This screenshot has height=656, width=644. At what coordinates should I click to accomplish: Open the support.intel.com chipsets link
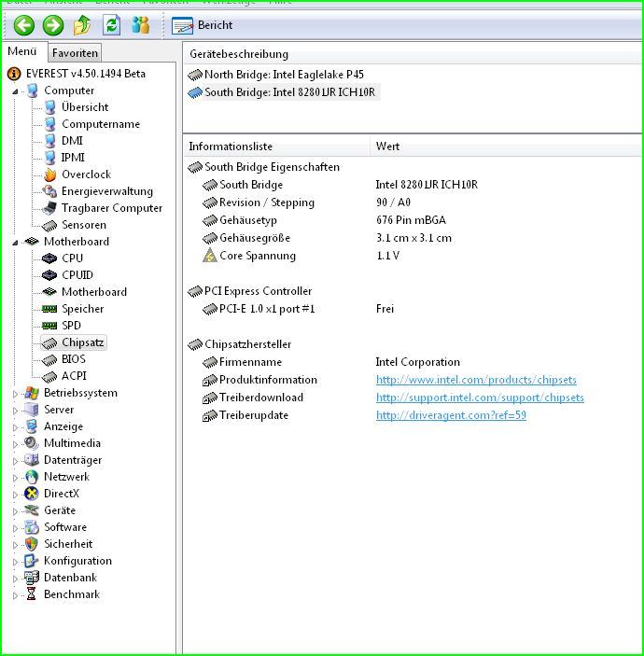[x=480, y=398]
